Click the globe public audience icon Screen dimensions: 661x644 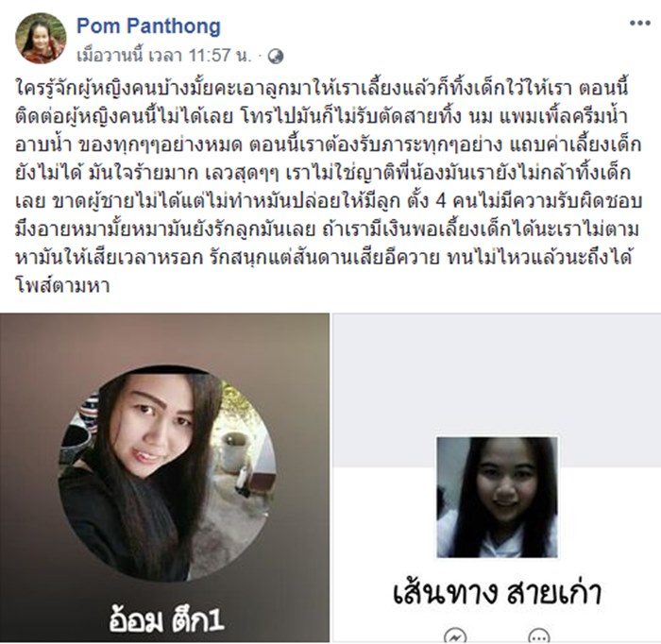click(276, 56)
